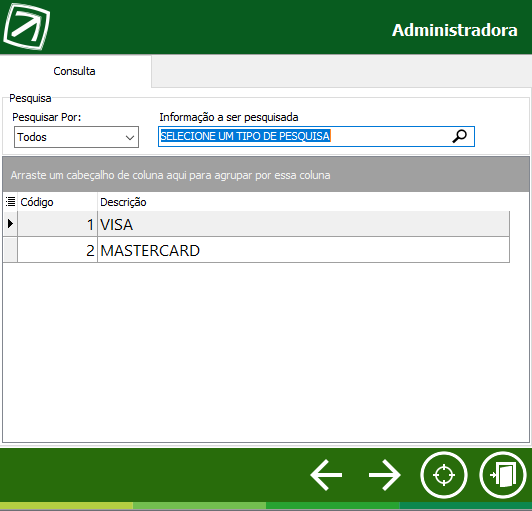Screen dimensions: 532x511
Task: Click the magnifying glass search icon
Action: (459, 136)
